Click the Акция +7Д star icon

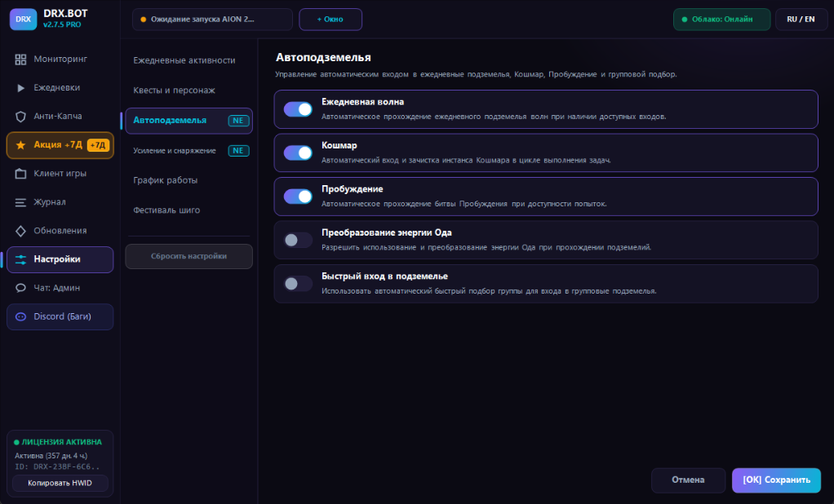click(x=20, y=145)
